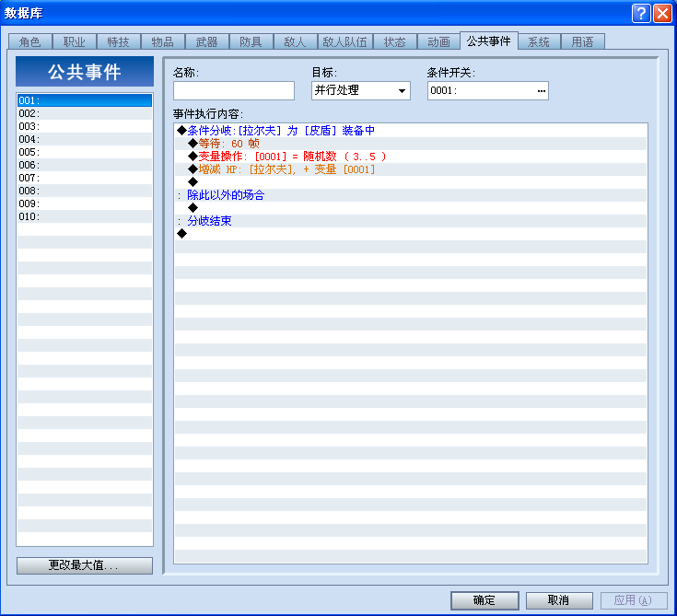Select common event 010 in list
The image size is (677, 616).
point(85,216)
